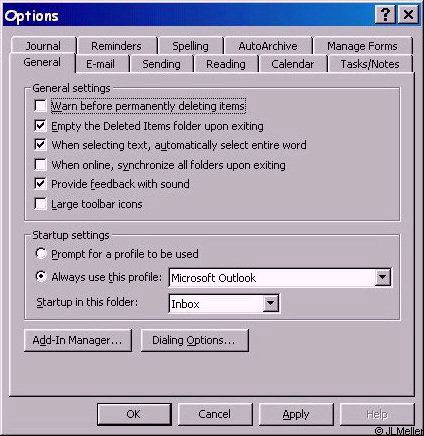424x436 pixels.
Task: Enable synchronize all folders upon exiting
Action: coord(40,164)
